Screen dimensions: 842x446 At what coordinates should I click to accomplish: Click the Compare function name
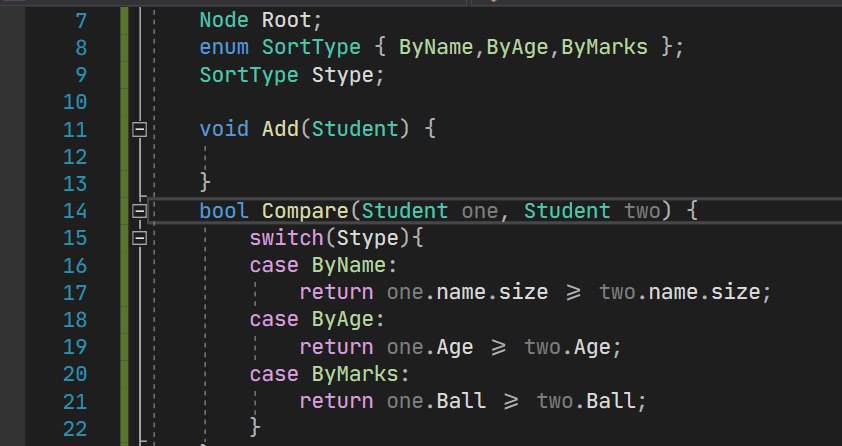click(305, 210)
